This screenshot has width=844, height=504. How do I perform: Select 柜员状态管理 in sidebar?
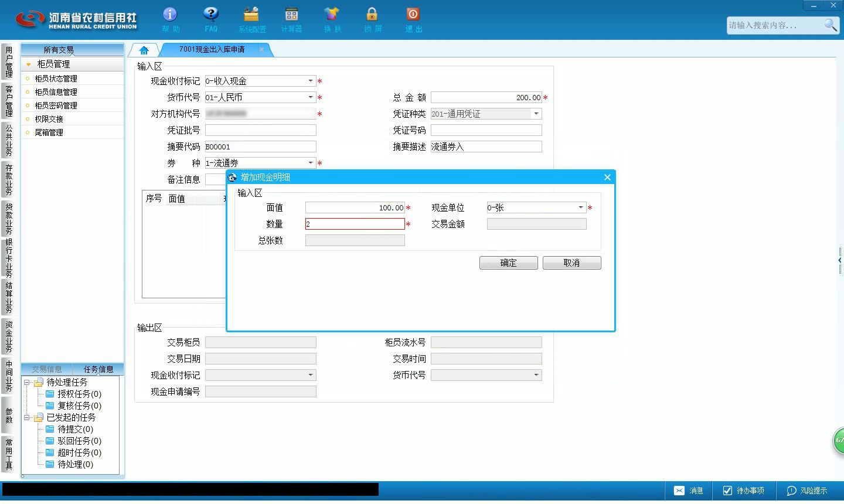click(x=56, y=79)
